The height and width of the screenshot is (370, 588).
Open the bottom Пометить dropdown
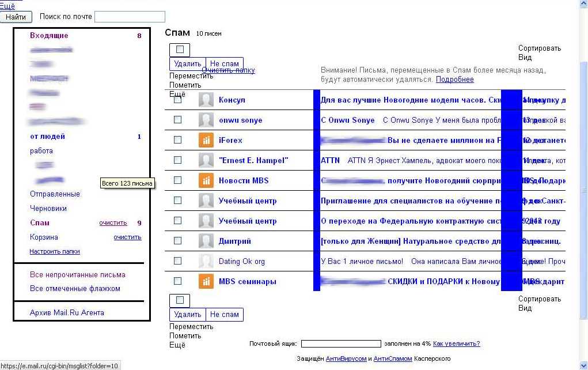(185, 336)
